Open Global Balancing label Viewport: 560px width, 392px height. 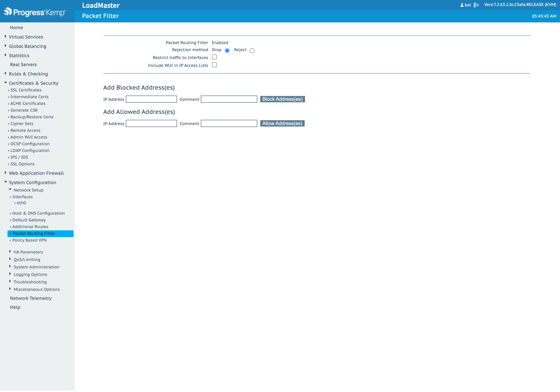tap(28, 46)
